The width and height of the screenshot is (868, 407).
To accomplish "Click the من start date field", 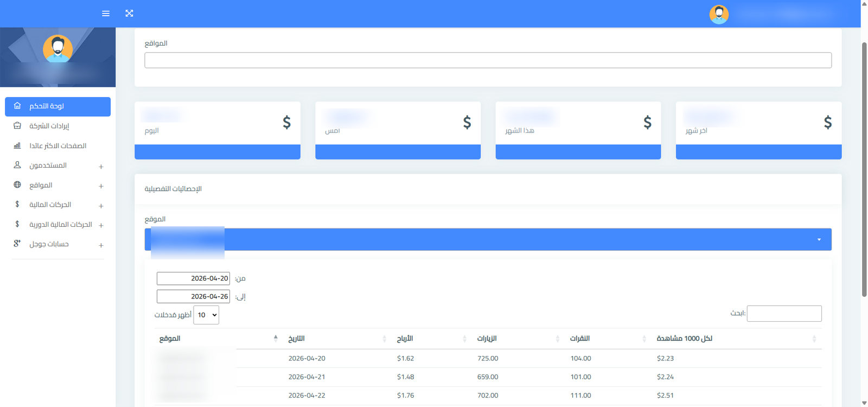I will [193, 278].
